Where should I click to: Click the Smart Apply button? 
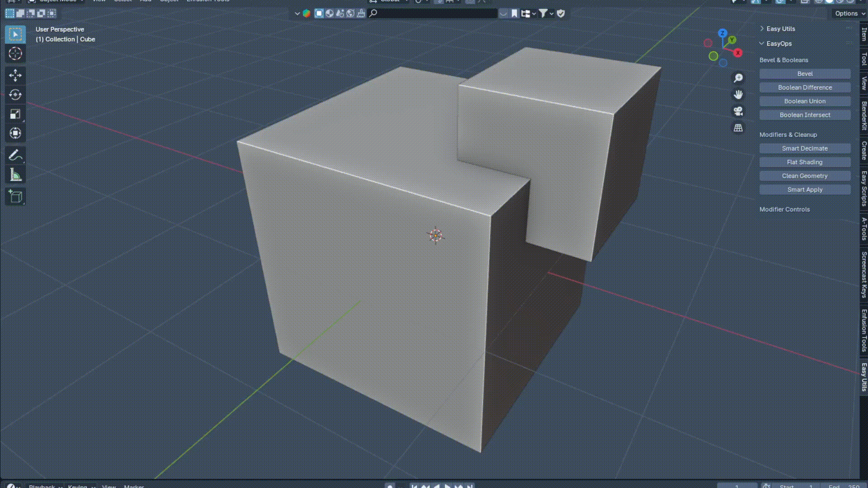[x=805, y=190]
